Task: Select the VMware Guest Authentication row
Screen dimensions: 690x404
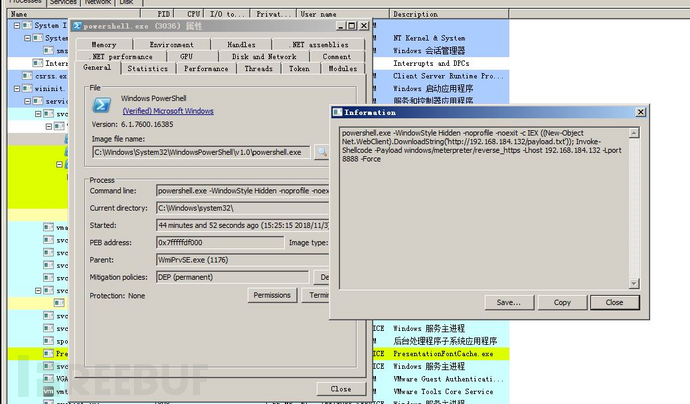Action: click(448, 378)
